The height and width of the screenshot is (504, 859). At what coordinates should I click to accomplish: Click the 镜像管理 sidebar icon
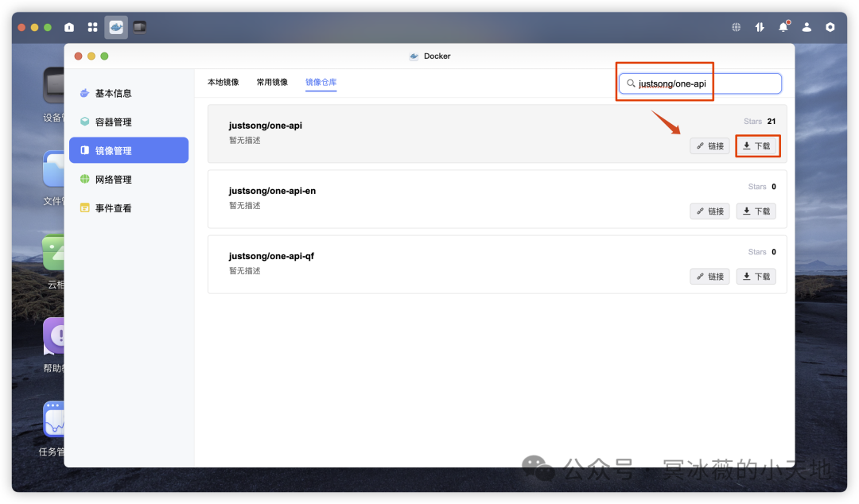84,150
